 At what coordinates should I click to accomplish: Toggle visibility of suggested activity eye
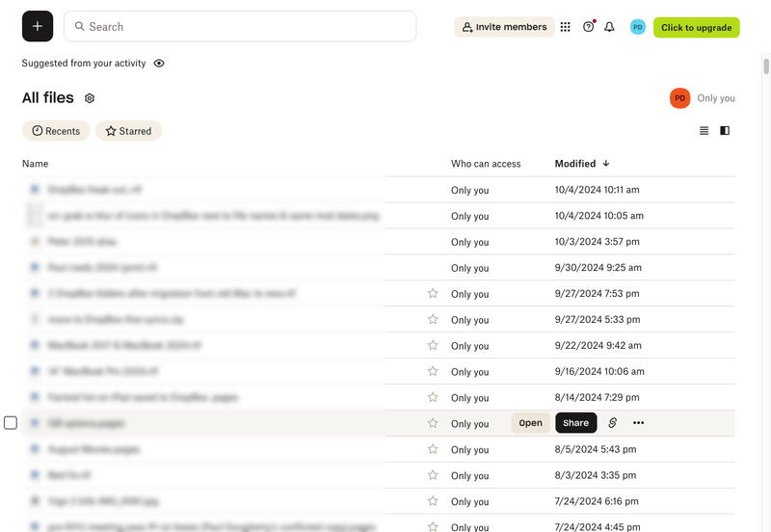coord(159,64)
